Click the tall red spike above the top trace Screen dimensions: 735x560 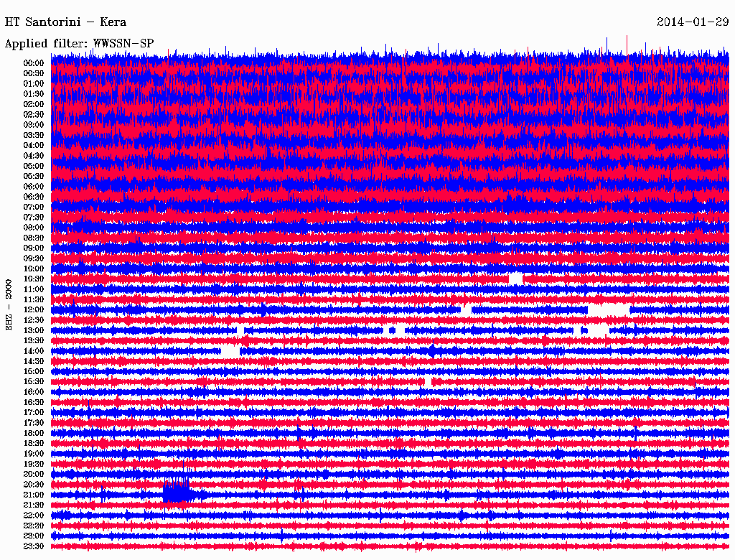627,45
